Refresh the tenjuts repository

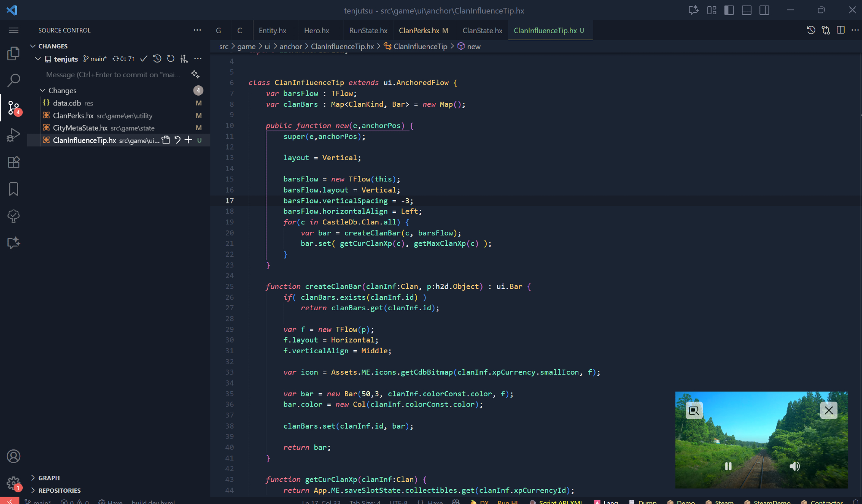point(171,59)
